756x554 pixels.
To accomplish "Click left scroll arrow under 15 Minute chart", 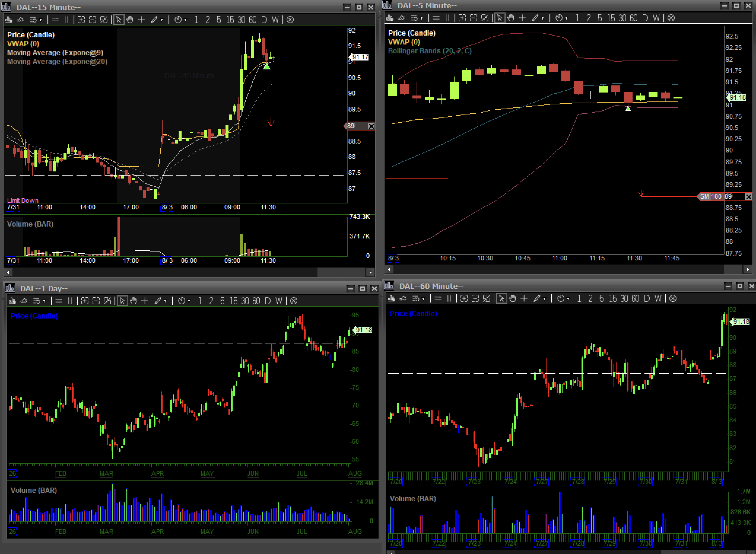I will point(8,272).
